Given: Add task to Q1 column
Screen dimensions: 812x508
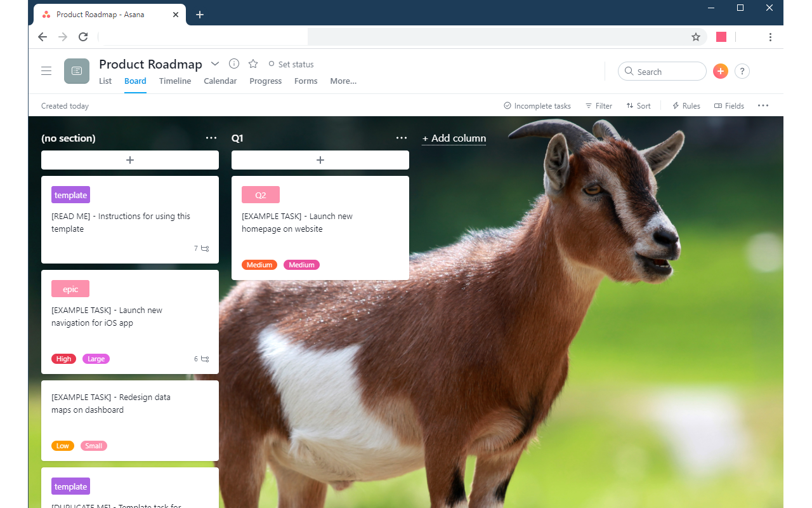Looking at the screenshot, I should [x=320, y=160].
